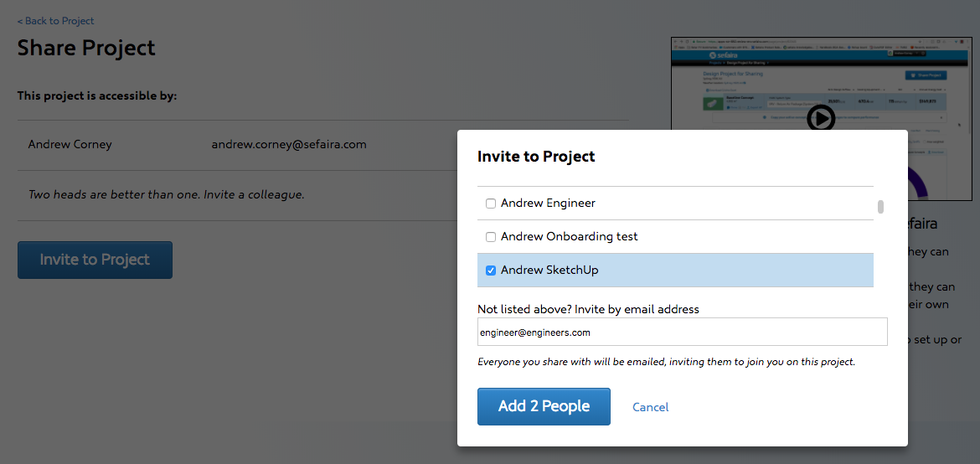Cancel the Invite to Project dialog
Viewport: 980px width, 464px height.
pyautogui.click(x=650, y=407)
